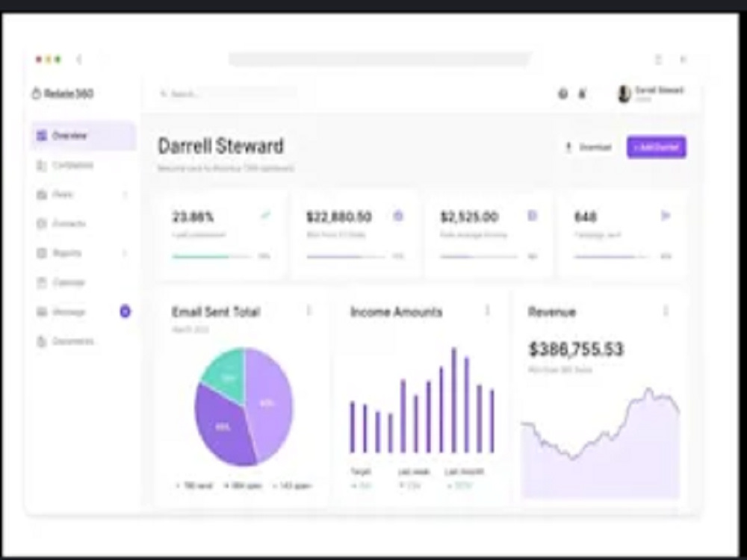
Task: Click the purple Add button
Action: tap(657, 147)
